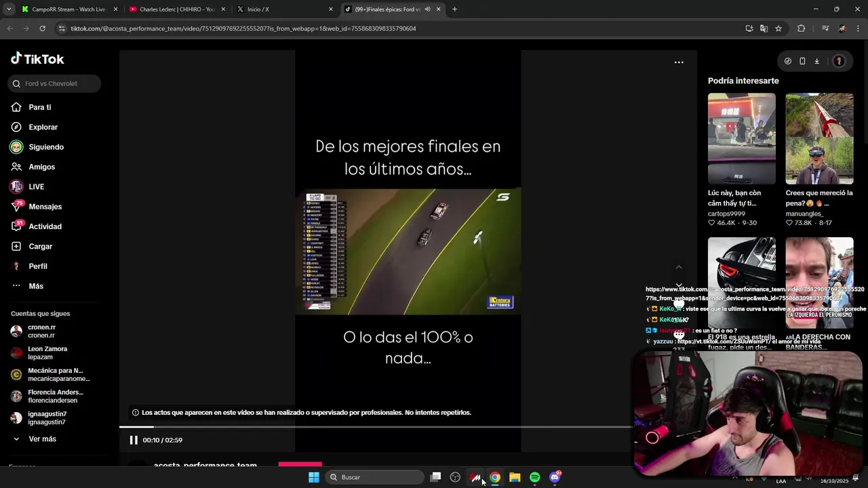View site information icon in address bar
Screen dimensions: 868x488
pos(62,28)
